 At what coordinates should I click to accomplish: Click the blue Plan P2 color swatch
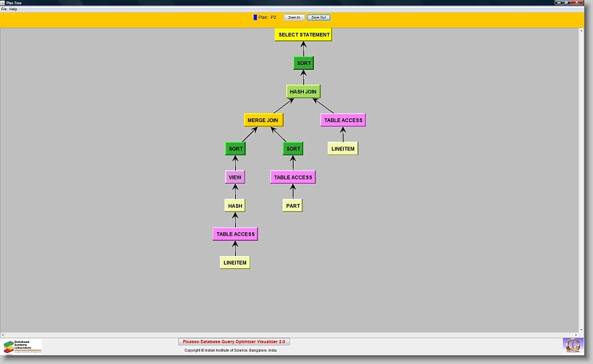pyautogui.click(x=255, y=17)
